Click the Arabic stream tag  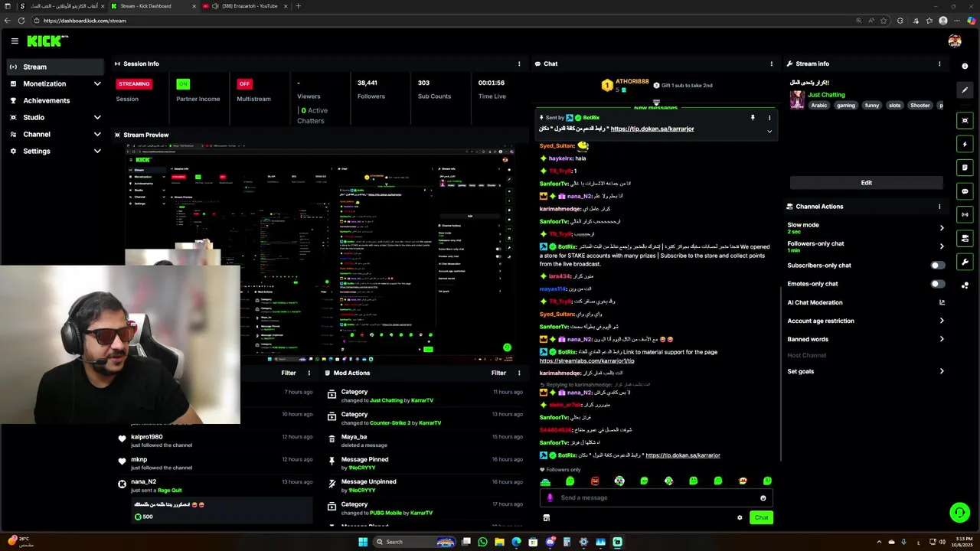(819, 105)
